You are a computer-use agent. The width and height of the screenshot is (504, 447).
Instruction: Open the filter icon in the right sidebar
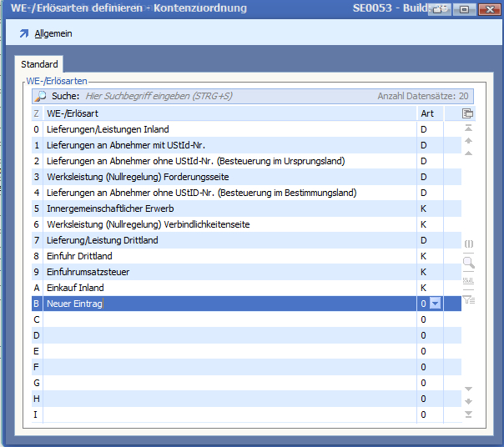[x=468, y=299]
